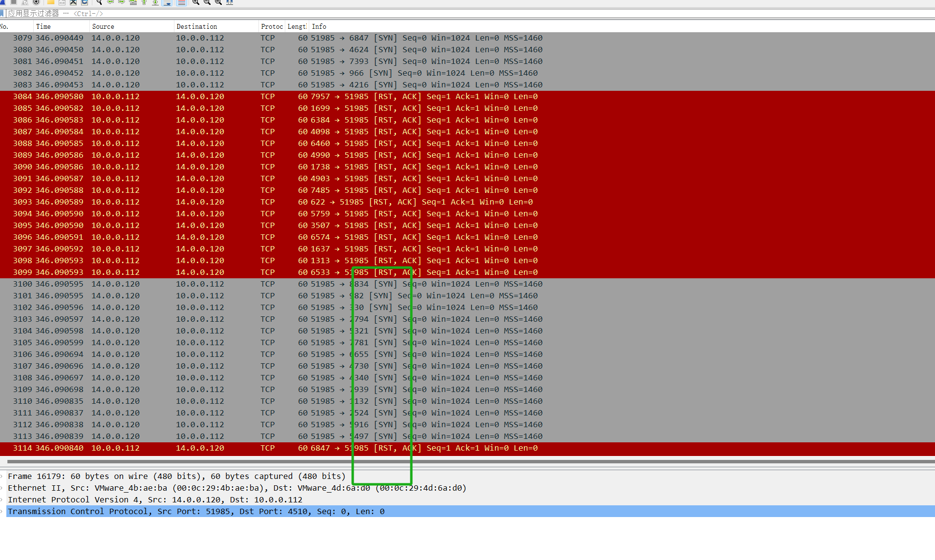Select packet 3097 RST, ACK from 1637
Viewport: 935px width, 560px height.
(467, 249)
